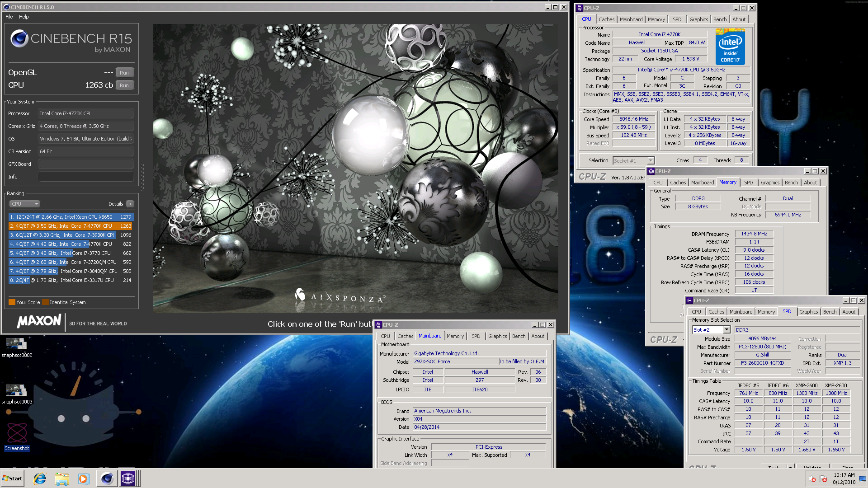The image size is (868, 488).
Task: Click the Identical System brown swatch
Action: 45,302
